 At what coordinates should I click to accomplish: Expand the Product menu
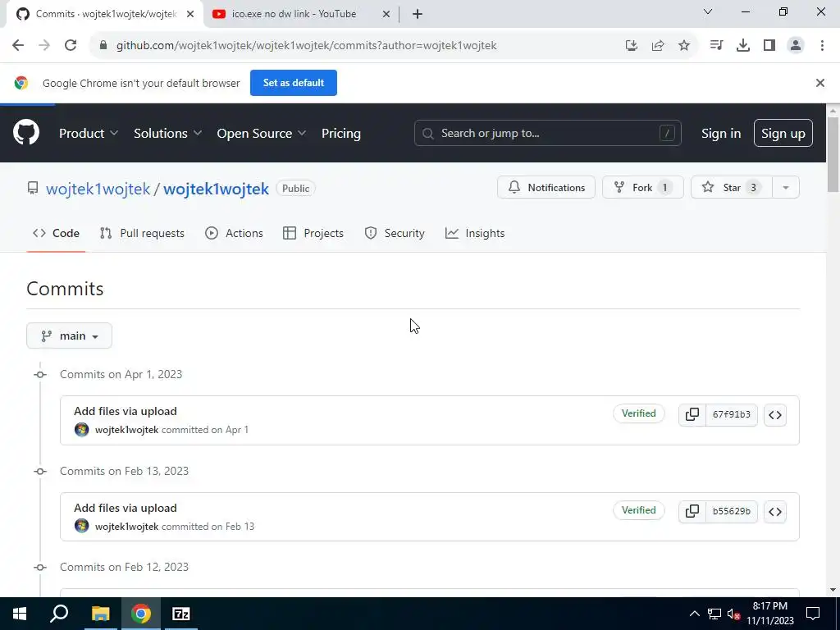point(89,134)
